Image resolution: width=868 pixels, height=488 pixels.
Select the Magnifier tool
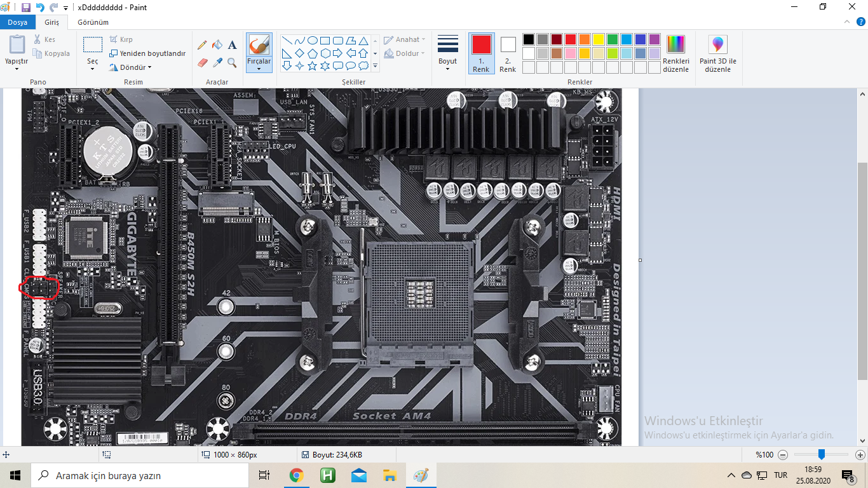tap(233, 62)
